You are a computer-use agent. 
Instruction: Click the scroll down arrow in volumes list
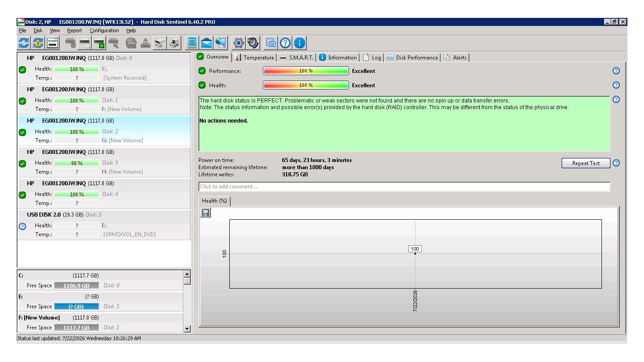[187, 329]
